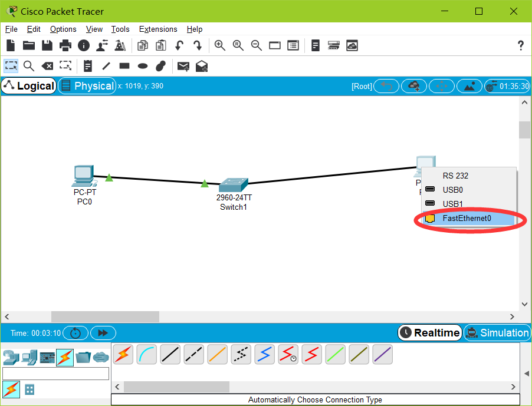Open the Extensions menu
Screen dimensions: 532x406
click(x=158, y=29)
